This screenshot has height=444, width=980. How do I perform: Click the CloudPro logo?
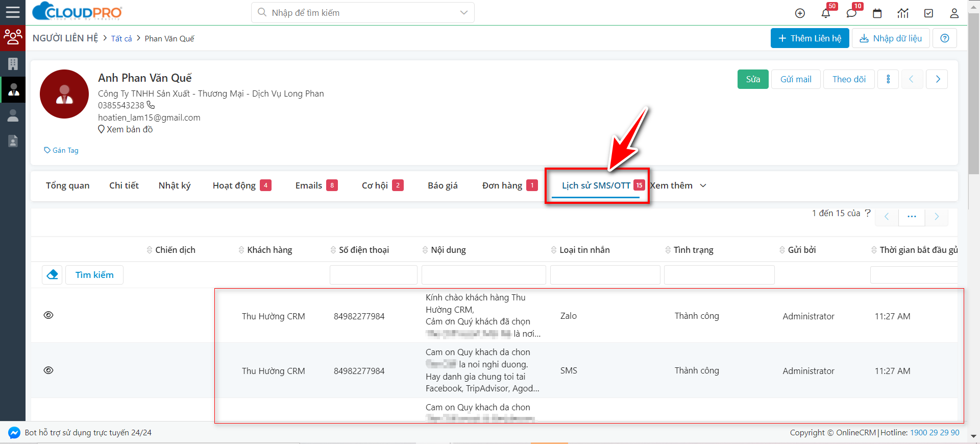point(77,11)
